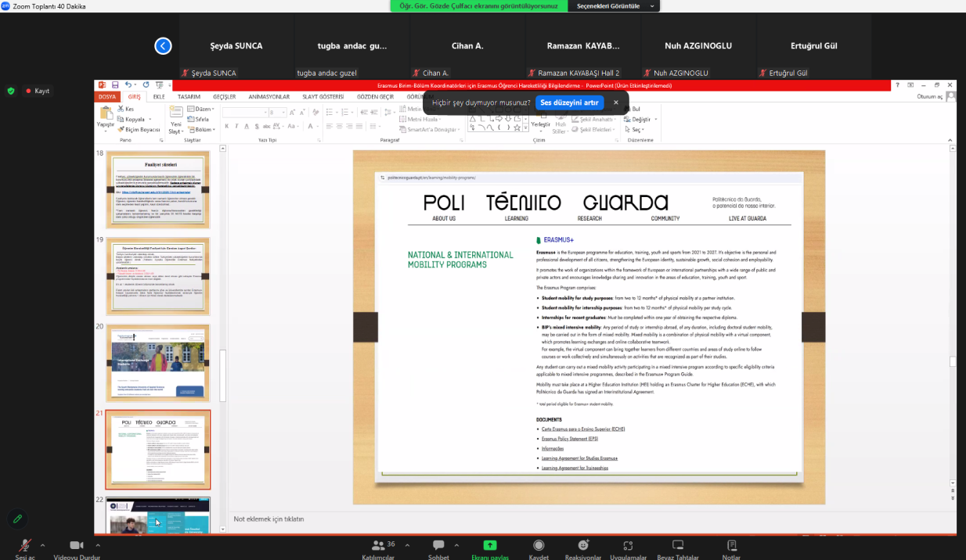This screenshot has width=966, height=560.
Task: Expand the arrow beside Katılımcılar
Action: [x=406, y=545]
